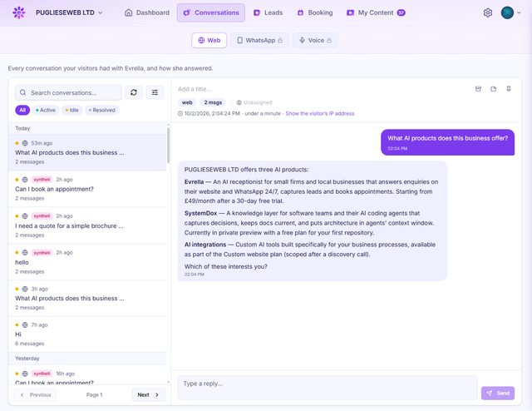Open settings gear icon

(x=488, y=12)
